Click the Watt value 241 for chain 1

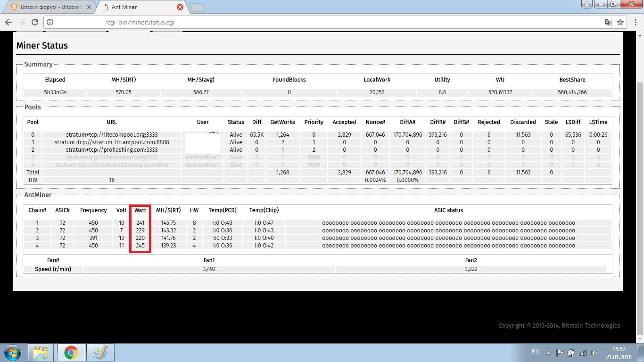coord(140,223)
